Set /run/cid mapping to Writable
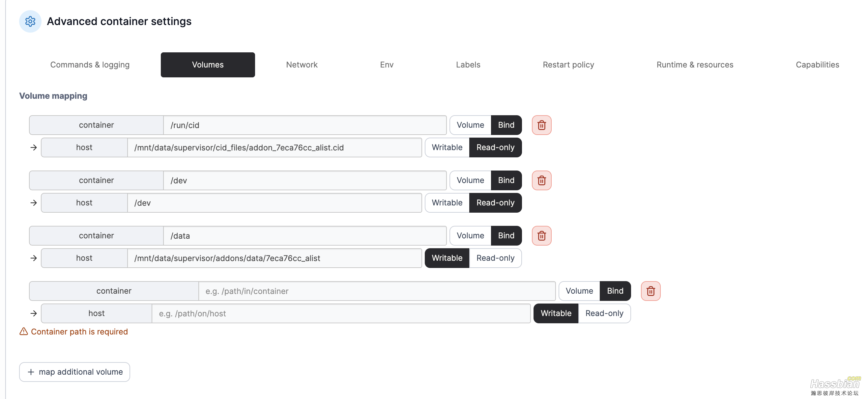868x399 pixels. [447, 147]
